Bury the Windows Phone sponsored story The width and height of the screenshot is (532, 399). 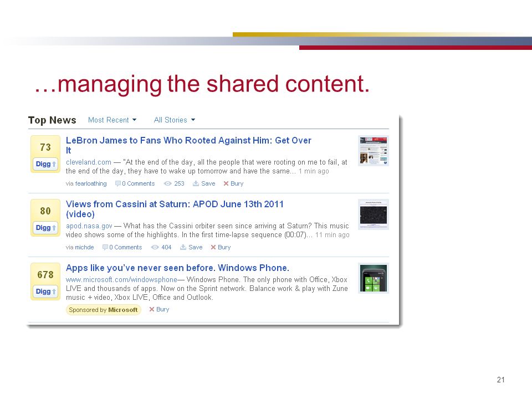(159, 309)
